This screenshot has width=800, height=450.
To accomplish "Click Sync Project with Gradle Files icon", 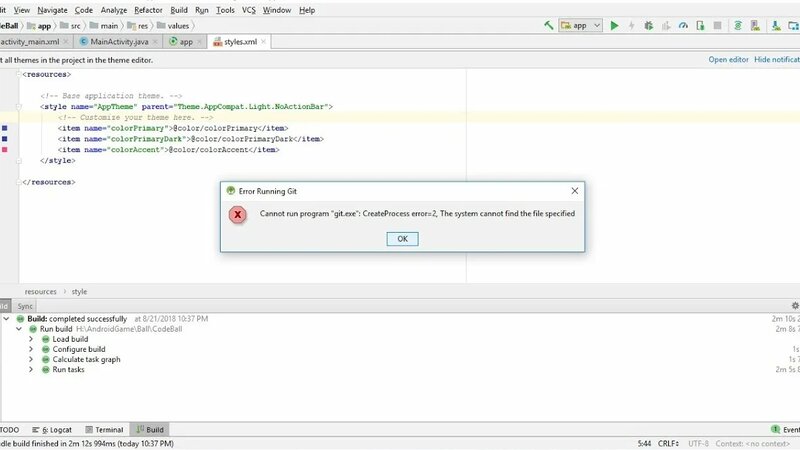I will point(738,25).
